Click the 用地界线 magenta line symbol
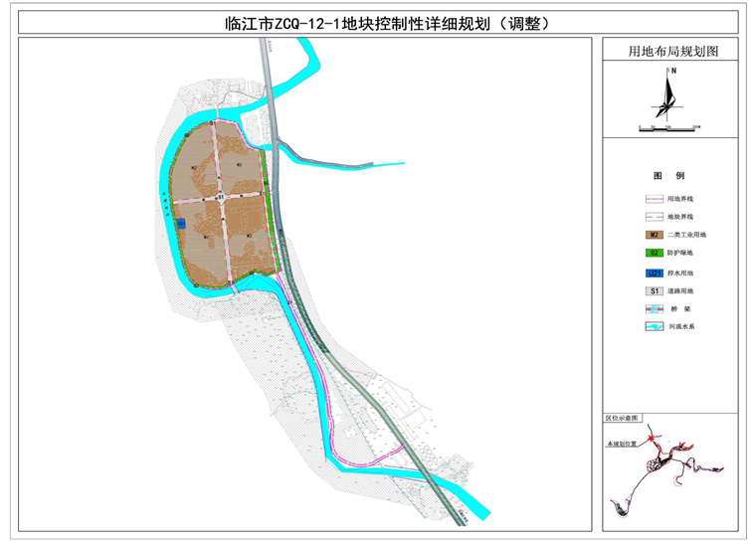Image resolution: width=756 pixels, height=545 pixels. pyautogui.click(x=654, y=199)
